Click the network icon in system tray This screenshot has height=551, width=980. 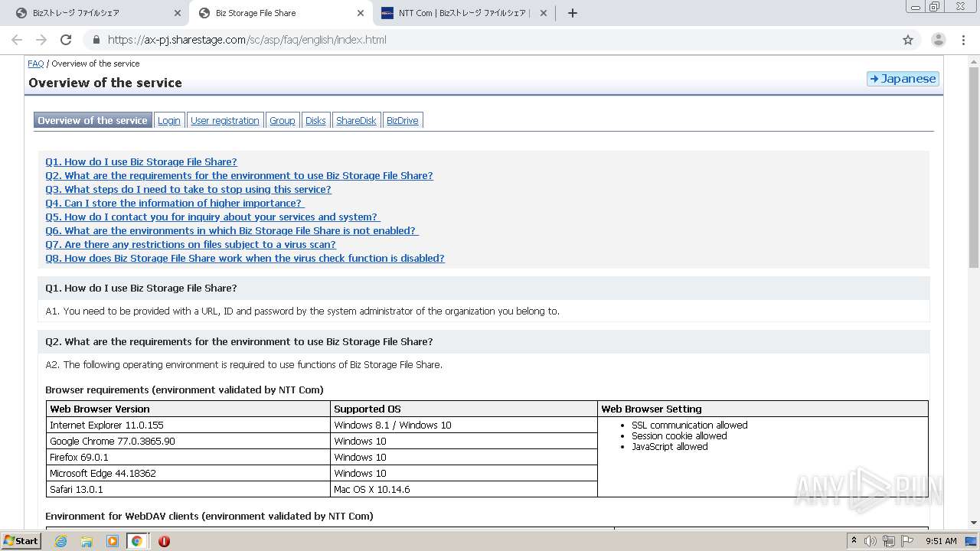pos(889,541)
